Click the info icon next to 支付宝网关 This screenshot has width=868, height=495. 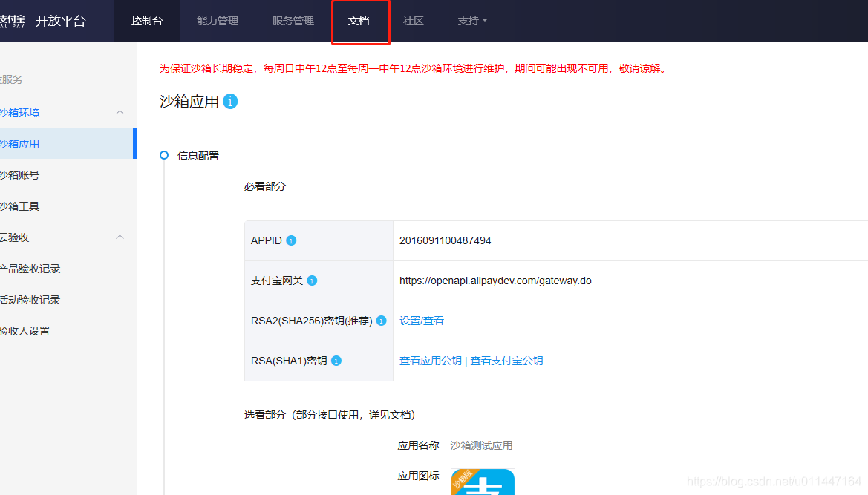(x=312, y=281)
